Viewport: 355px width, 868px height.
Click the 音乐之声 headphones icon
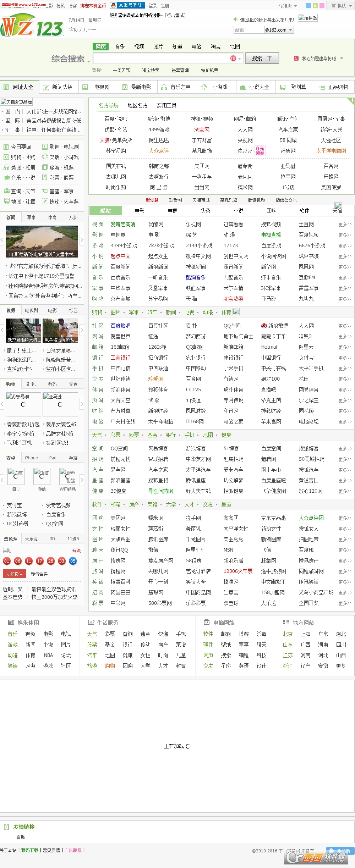click(164, 87)
